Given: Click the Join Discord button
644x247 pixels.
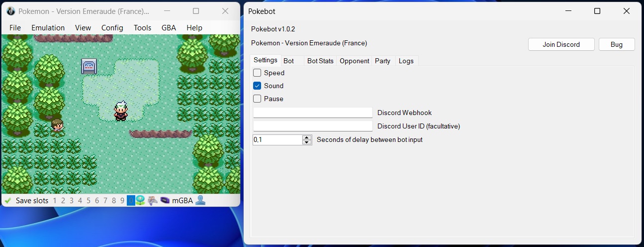Looking at the screenshot, I should [561, 44].
